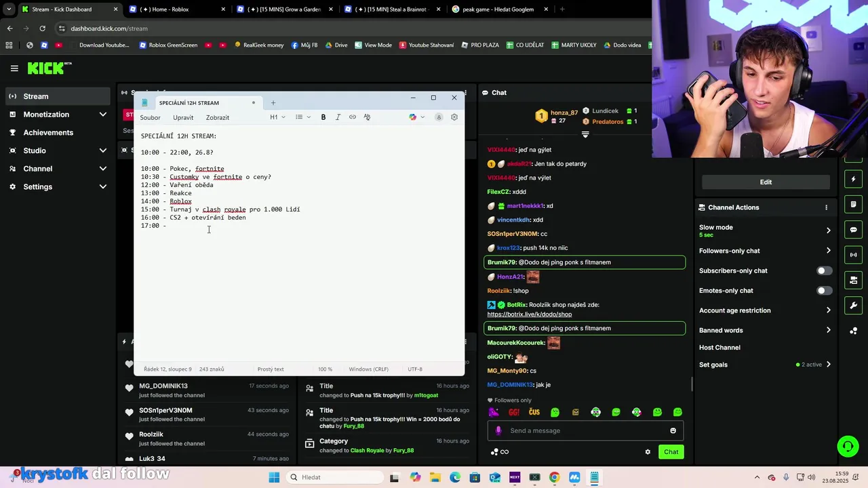Open Windows Start menu
This screenshot has width=868, height=488.
pos(274,477)
